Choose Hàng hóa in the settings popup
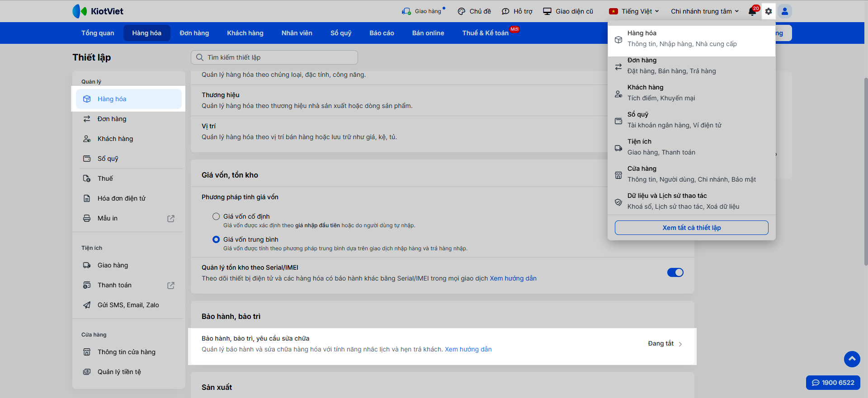The width and height of the screenshot is (868, 398). [x=692, y=39]
